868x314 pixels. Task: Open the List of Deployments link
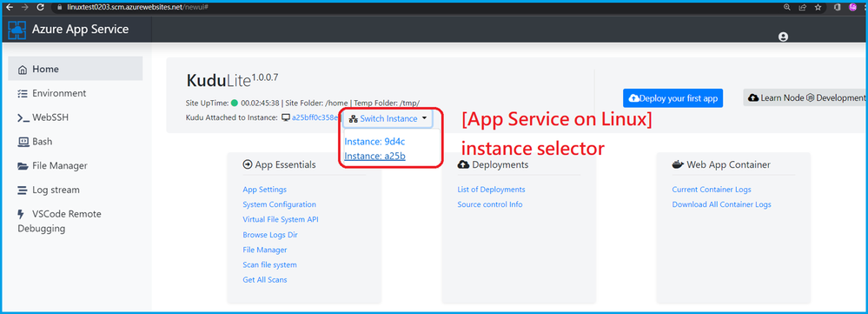(x=491, y=190)
